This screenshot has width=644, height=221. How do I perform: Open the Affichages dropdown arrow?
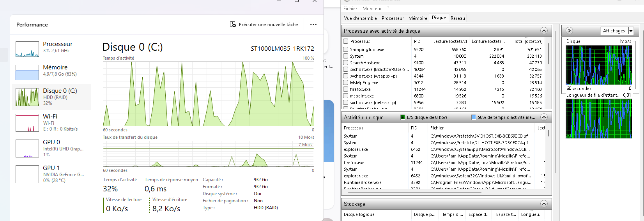(x=631, y=31)
